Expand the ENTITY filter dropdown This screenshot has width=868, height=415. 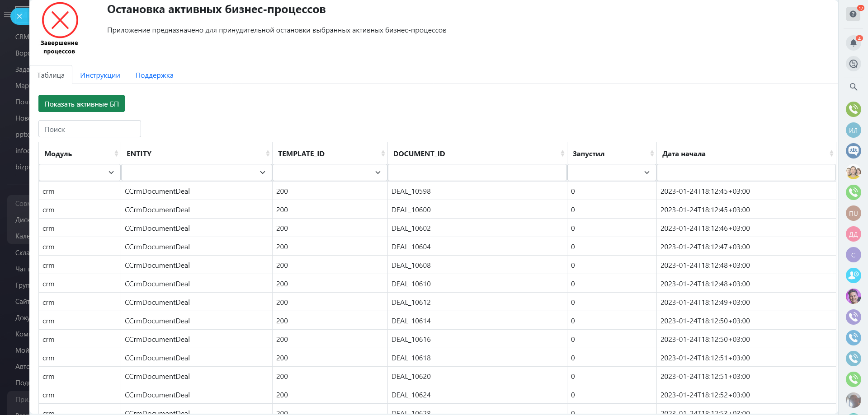(196, 173)
